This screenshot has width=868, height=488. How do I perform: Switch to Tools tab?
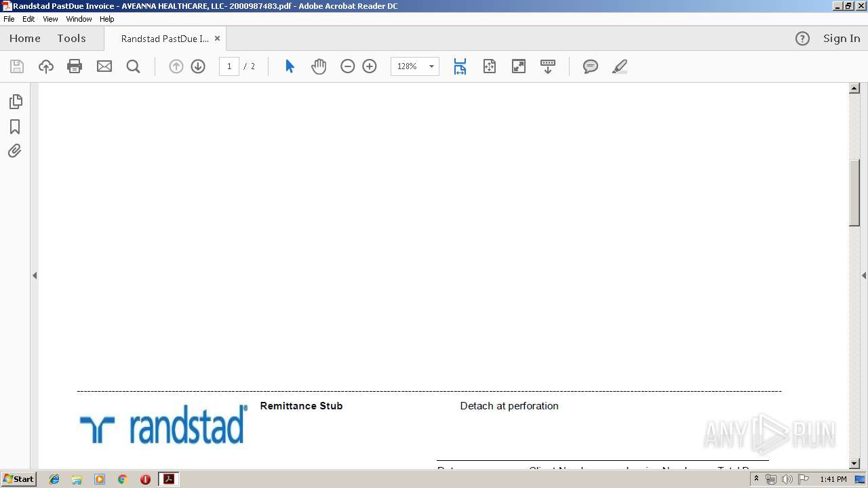click(x=71, y=39)
